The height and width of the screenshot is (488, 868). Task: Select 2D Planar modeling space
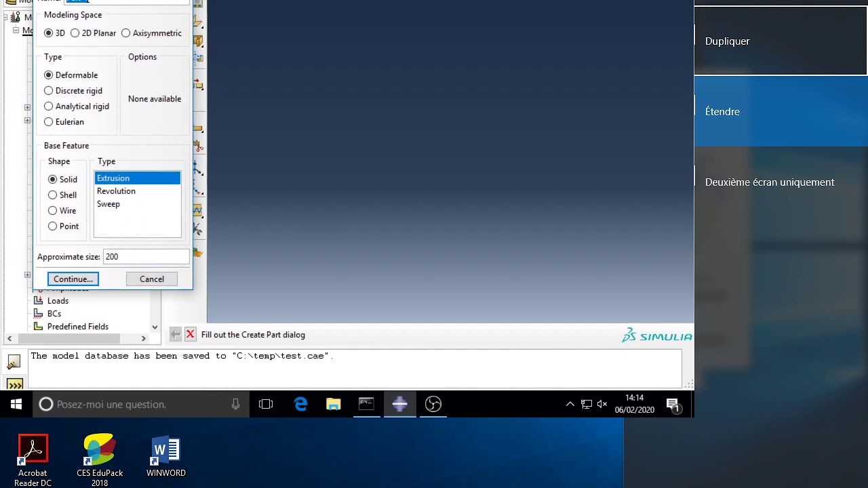94,33
